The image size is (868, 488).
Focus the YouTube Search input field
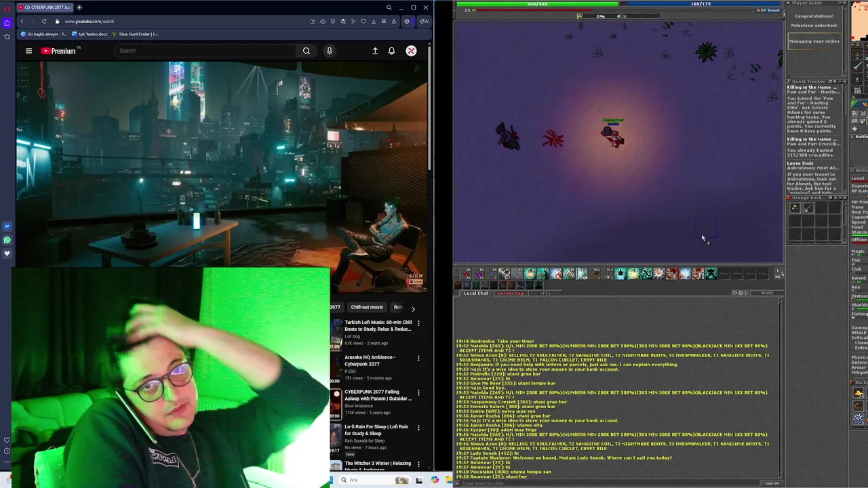(205, 51)
